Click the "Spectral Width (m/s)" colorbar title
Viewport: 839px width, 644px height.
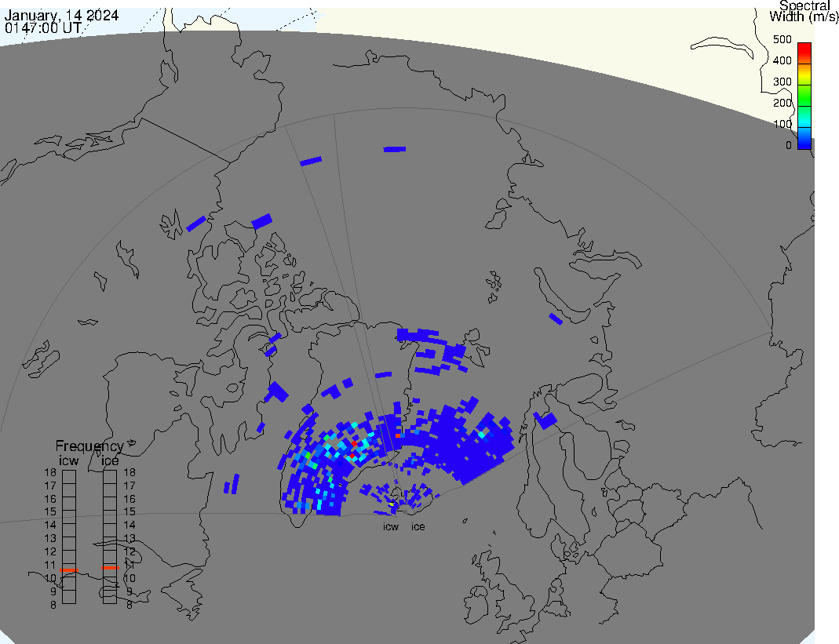point(804,11)
